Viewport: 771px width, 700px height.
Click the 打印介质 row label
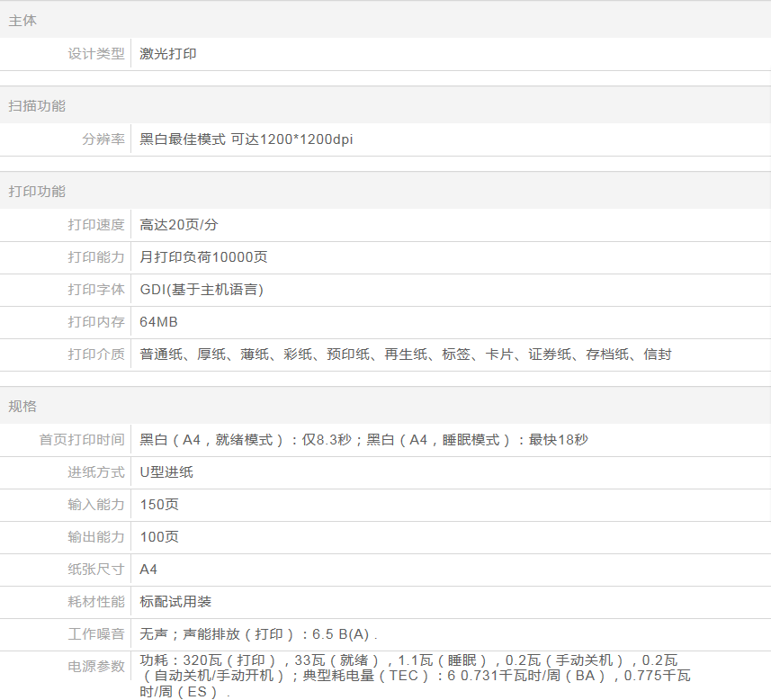[96, 354]
